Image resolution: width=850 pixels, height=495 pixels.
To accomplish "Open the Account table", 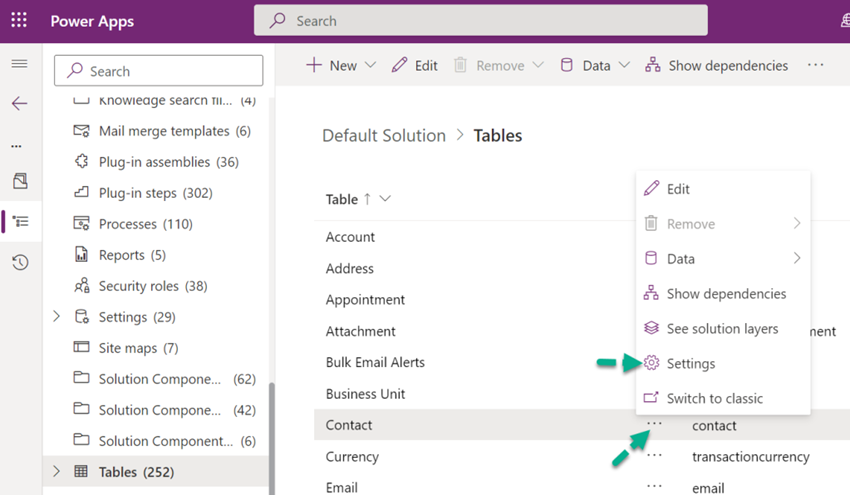I will click(x=350, y=237).
